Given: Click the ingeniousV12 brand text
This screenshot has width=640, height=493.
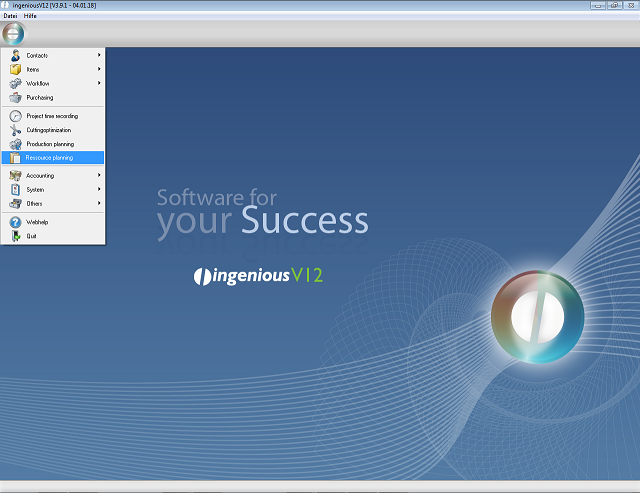Looking at the screenshot, I should coord(258,276).
